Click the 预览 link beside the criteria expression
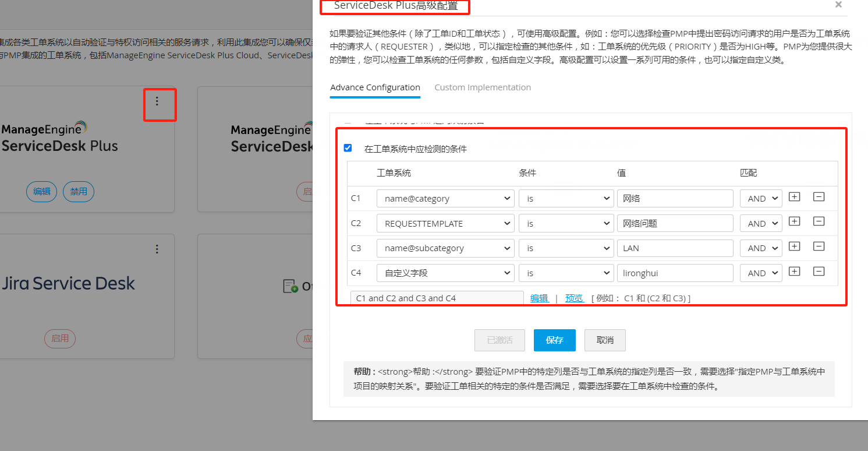This screenshot has height=451, width=868. click(x=574, y=298)
